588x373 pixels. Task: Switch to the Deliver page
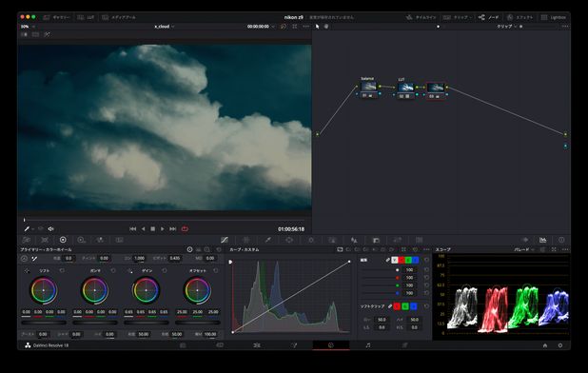click(404, 345)
